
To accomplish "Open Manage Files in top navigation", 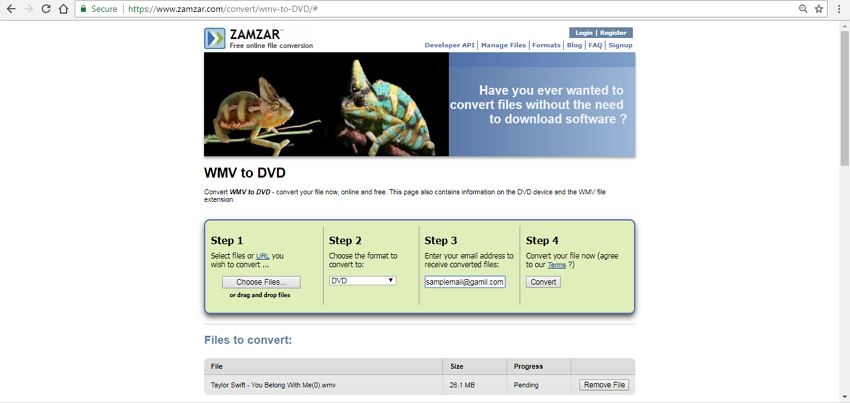I will 503,45.
